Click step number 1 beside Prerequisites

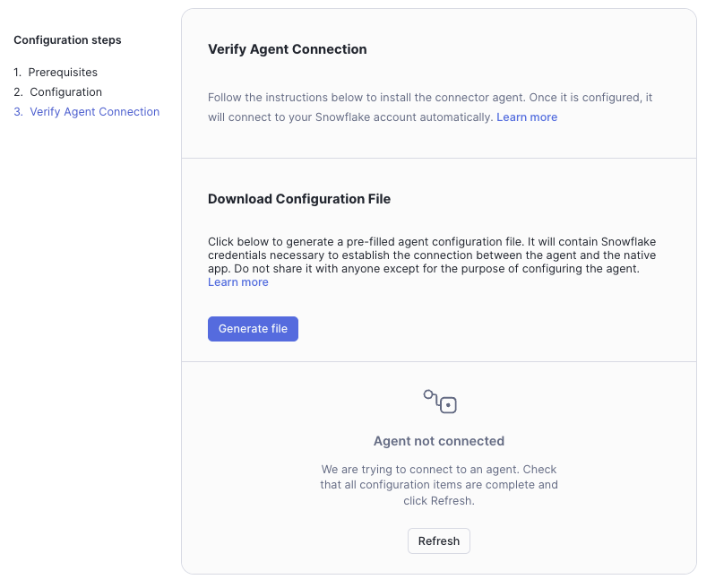[x=18, y=73]
